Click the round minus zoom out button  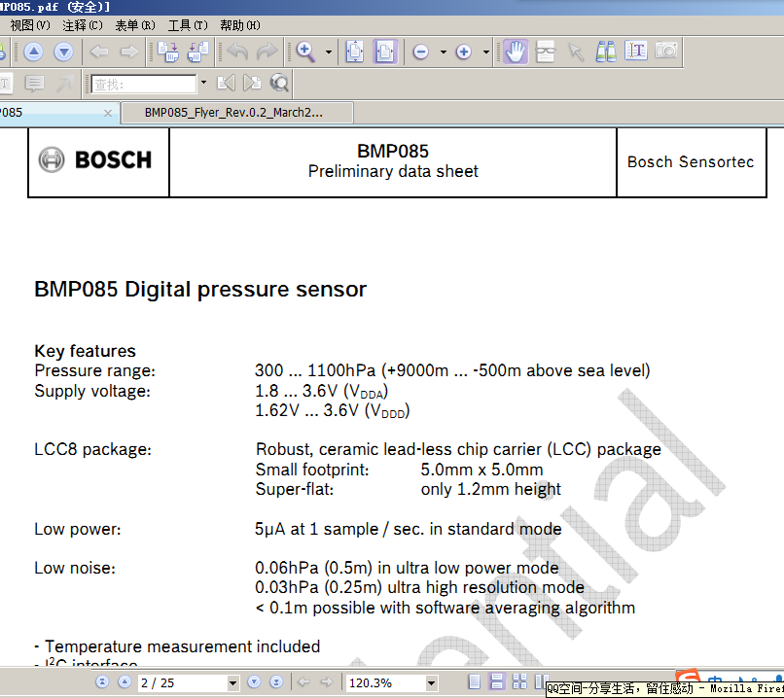(421, 52)
